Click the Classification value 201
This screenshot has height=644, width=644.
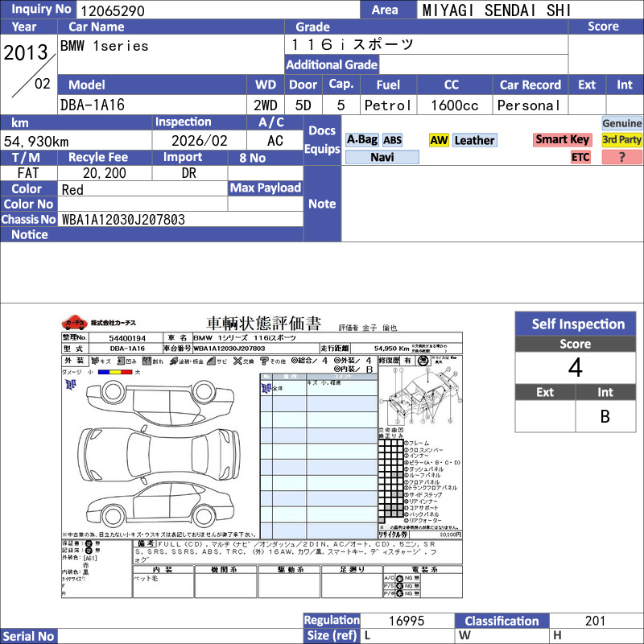pyautogui.click(x=595, y=621)
